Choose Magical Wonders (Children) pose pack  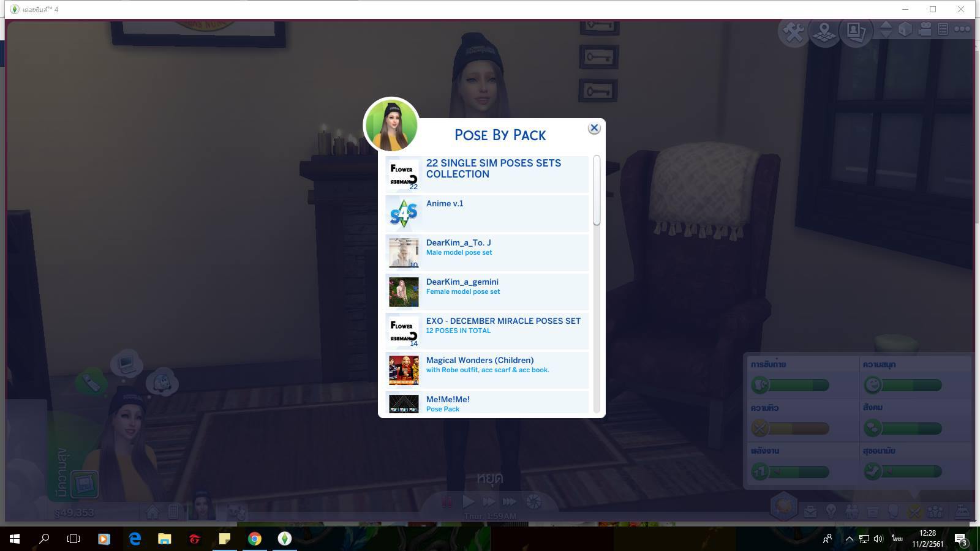[x=487, y=370]
